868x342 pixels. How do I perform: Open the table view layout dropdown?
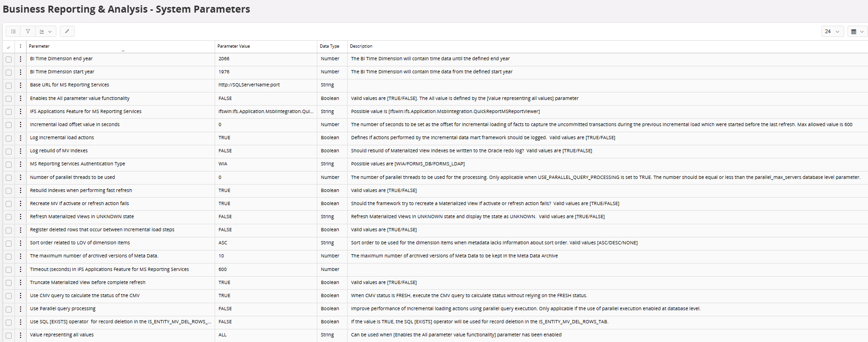(857, 31)
